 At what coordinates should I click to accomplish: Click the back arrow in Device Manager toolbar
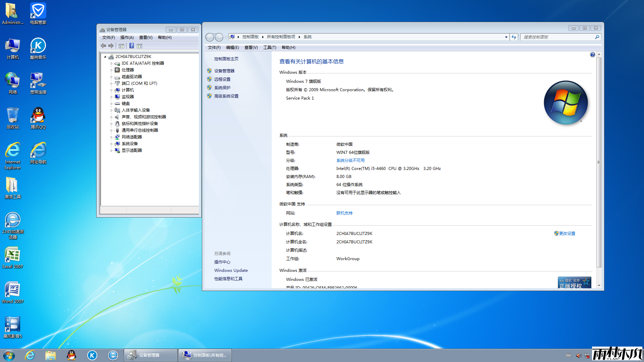[103, 46]
